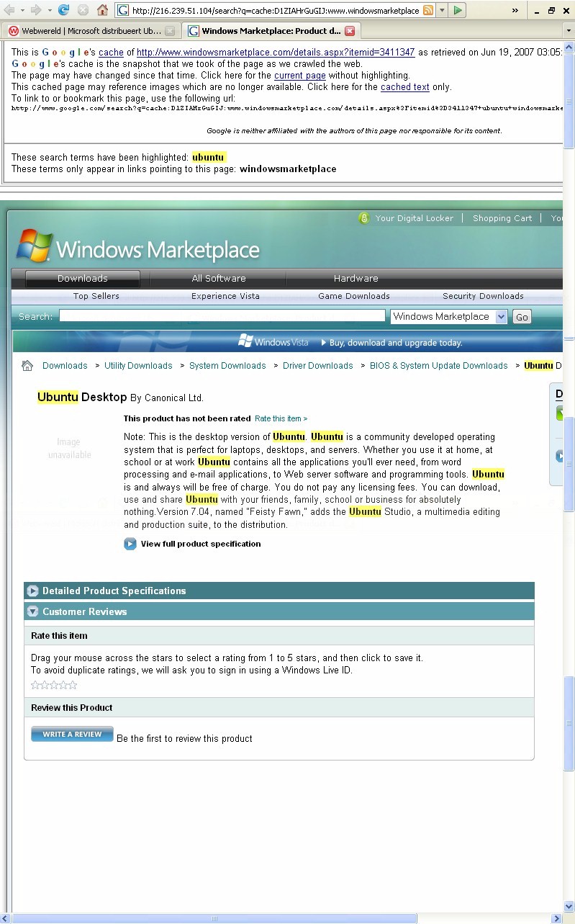Screen dimensions: 575x924
Task: Click the Google favicon in the address bar
Action: [124, 11]
